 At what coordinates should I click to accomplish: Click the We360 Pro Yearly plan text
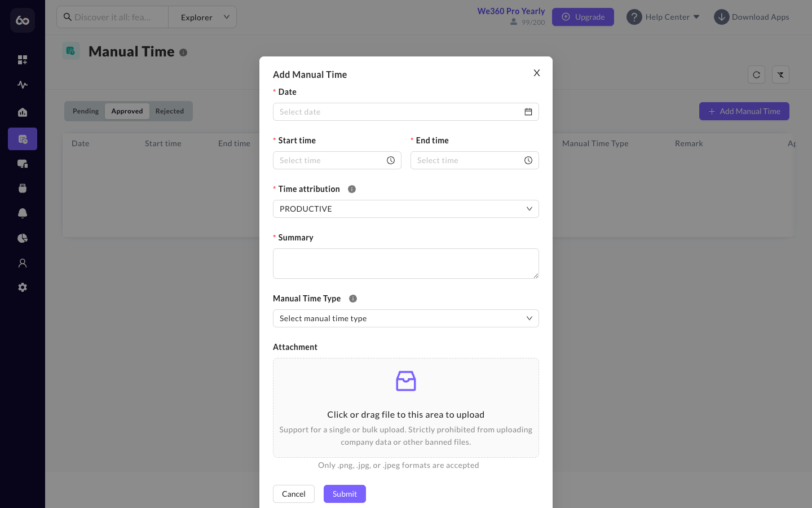tap(511, 11)
